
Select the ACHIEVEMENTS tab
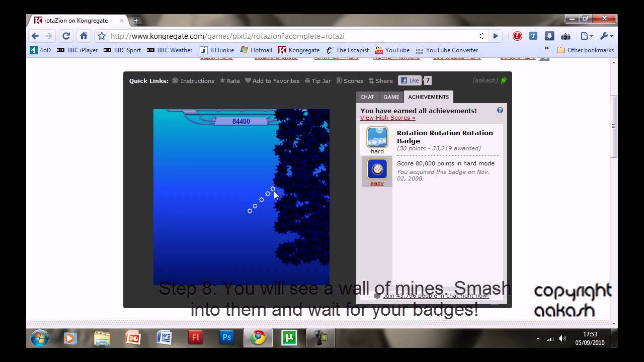(x=428, y=97)
